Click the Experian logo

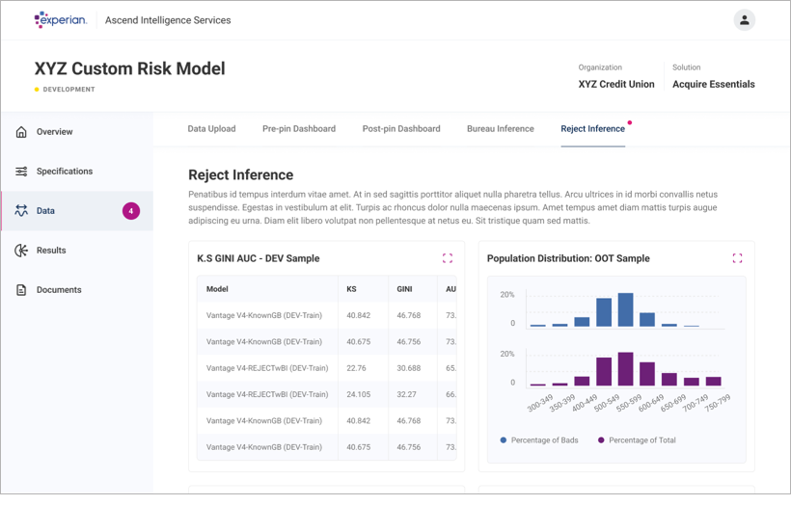coord(60,19)
